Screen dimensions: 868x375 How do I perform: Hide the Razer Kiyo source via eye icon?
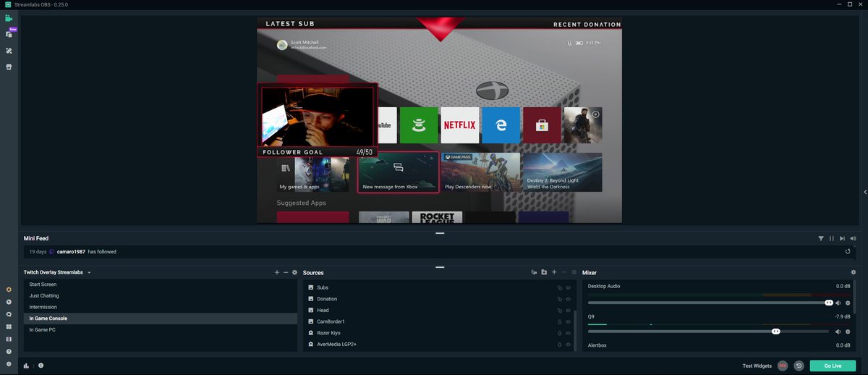tap(569, 333)
